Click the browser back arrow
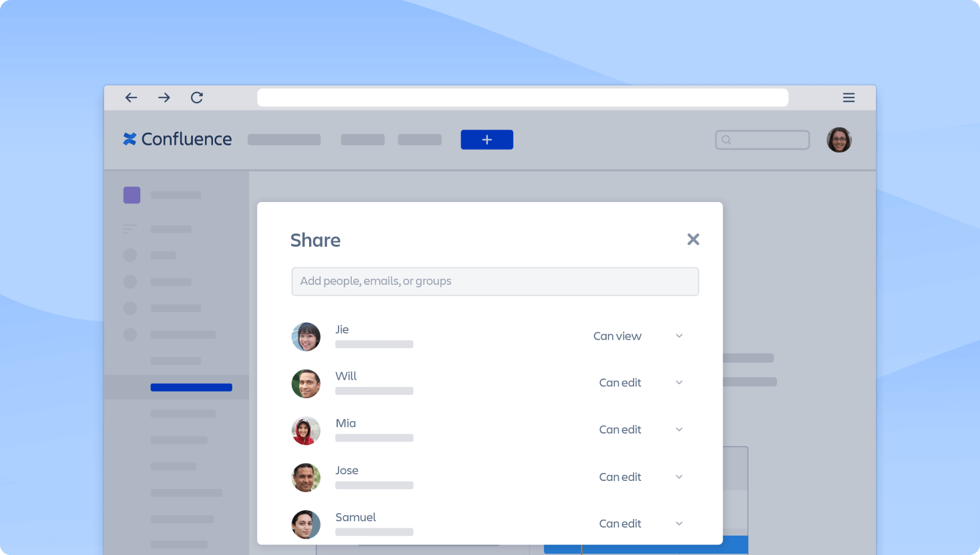Viewport: 980px width, 555px height. click(x=132, y=97)
